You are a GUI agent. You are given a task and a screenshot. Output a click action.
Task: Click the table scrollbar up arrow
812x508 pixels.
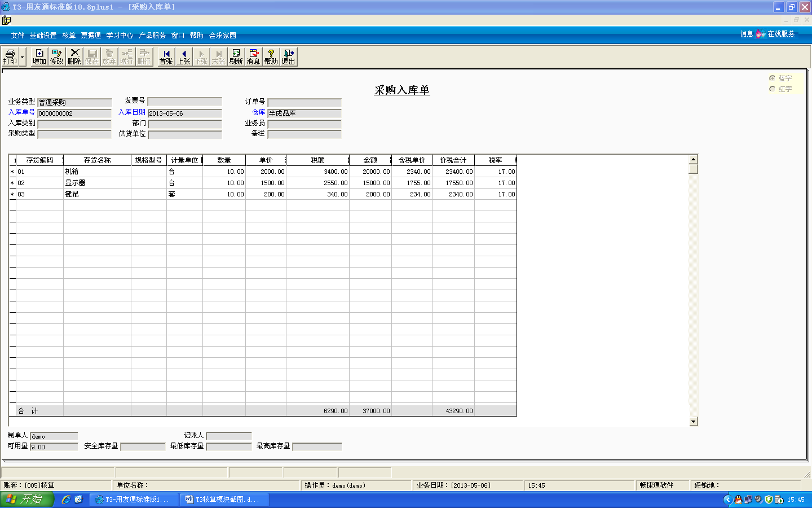pyautogui.click(x=694, y=159)
